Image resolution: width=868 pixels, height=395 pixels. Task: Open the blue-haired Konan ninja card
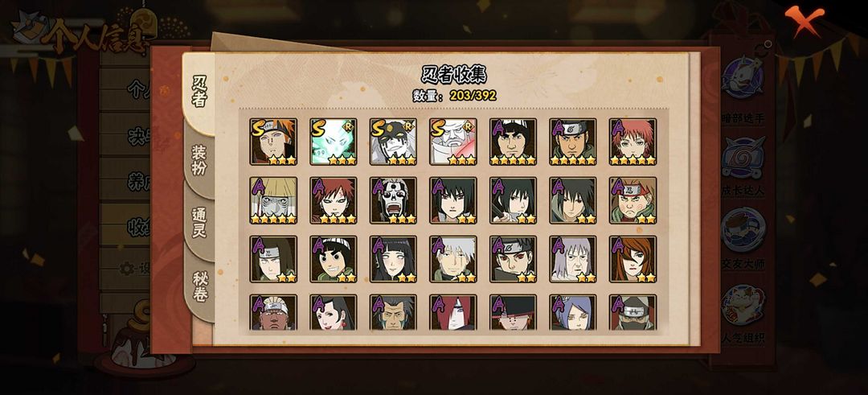pos(573,312)
